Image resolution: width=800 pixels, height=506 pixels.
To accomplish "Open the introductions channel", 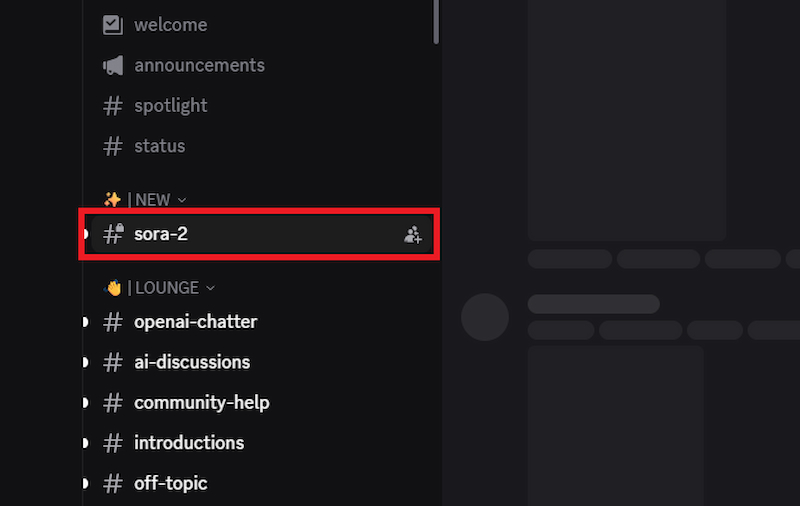I will pos(189,443).
